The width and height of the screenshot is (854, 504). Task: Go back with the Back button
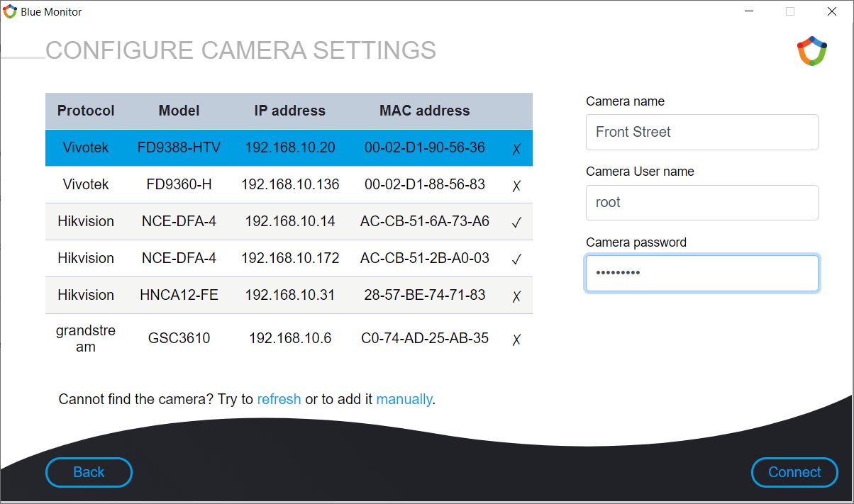click(x=89, y=472)
